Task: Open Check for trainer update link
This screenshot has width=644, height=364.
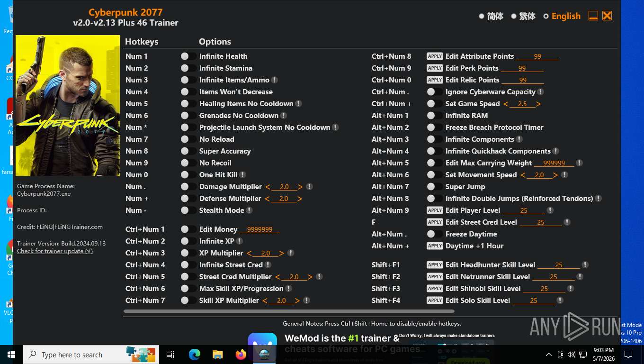Action: point(55,251)
